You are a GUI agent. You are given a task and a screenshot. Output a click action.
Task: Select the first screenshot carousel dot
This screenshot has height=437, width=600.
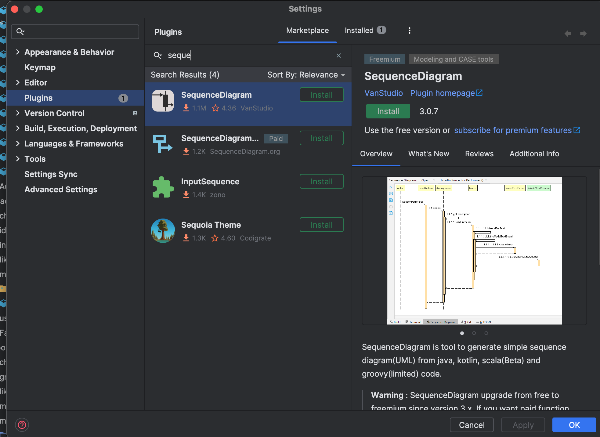click(x=462, y=333)
